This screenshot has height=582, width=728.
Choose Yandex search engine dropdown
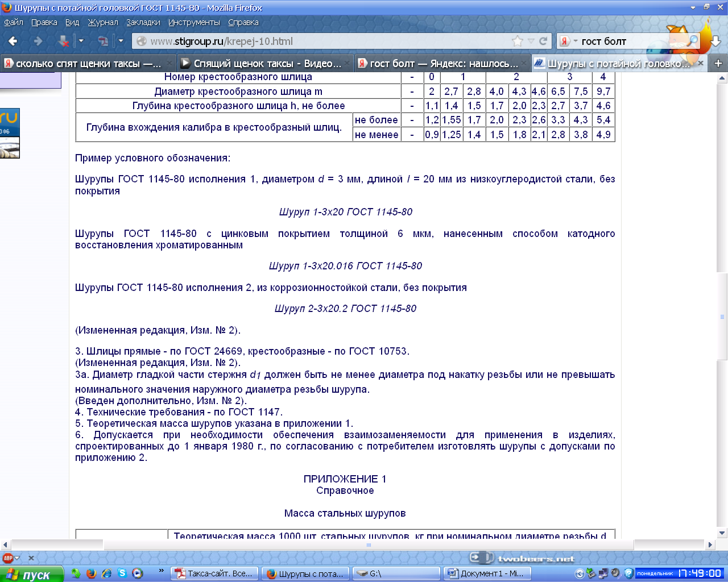click(569, 41)
